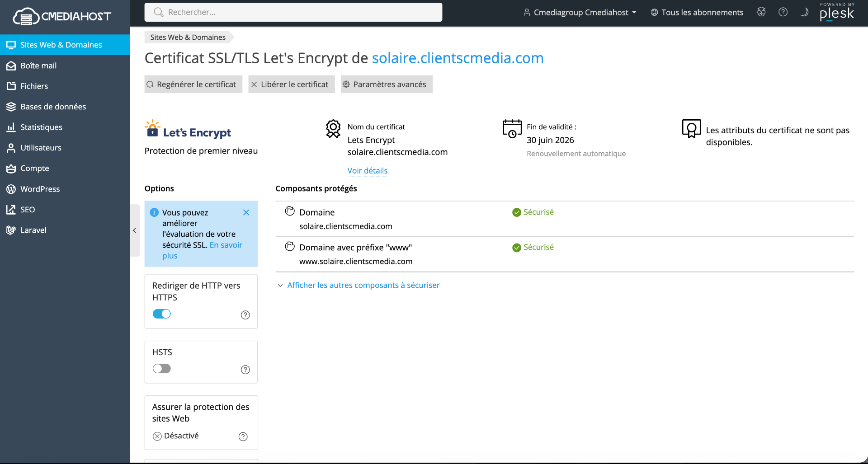
Task: Open Paramètres avancés button
Action: 387,84
